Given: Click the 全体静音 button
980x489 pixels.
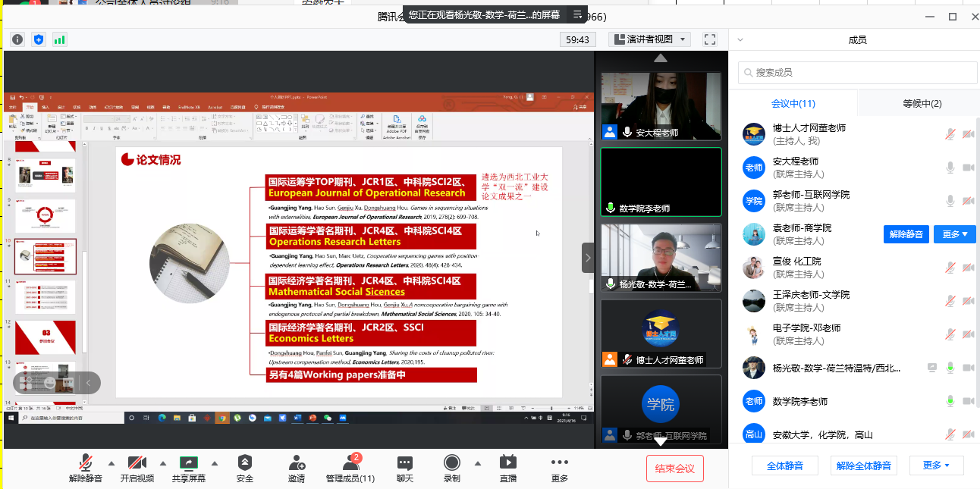Looking at the screenshot, I should click(784, 465).
